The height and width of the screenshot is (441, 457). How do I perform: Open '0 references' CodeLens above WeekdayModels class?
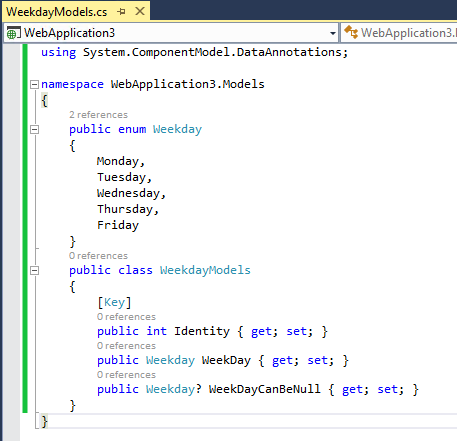98,256
